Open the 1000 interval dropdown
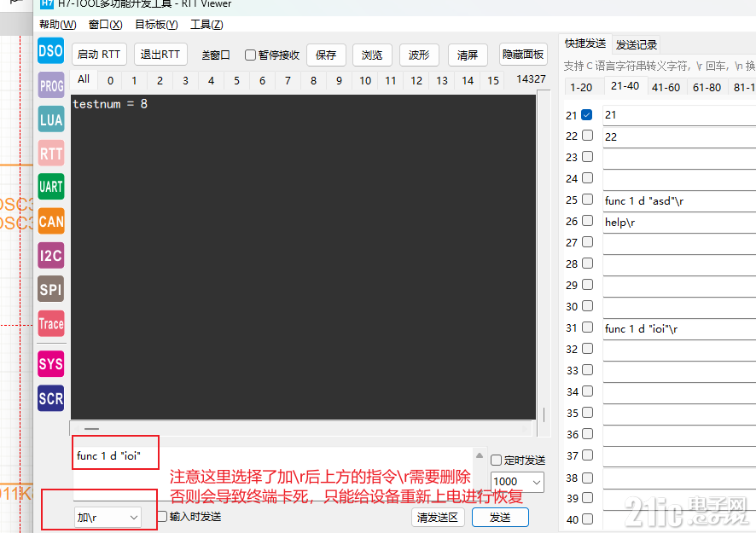 click(517, 482)
